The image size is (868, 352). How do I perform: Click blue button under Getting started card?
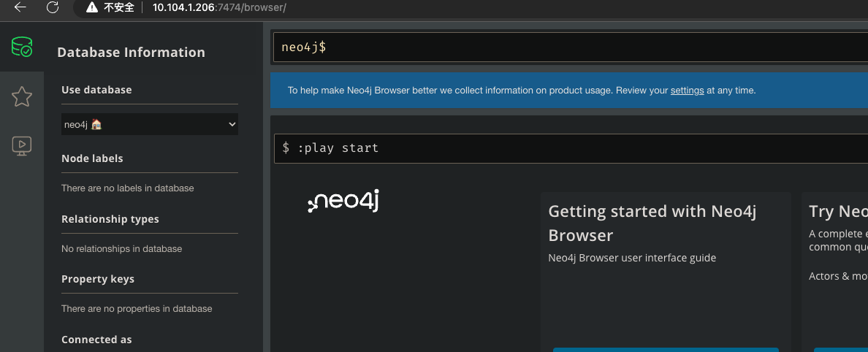[666, 350]
